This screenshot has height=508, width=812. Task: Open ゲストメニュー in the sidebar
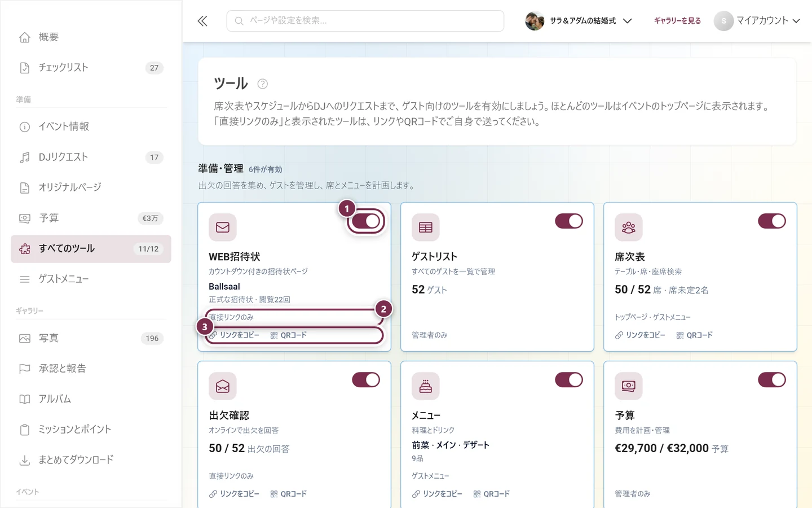pyautogui.click(x=91, y=279)
